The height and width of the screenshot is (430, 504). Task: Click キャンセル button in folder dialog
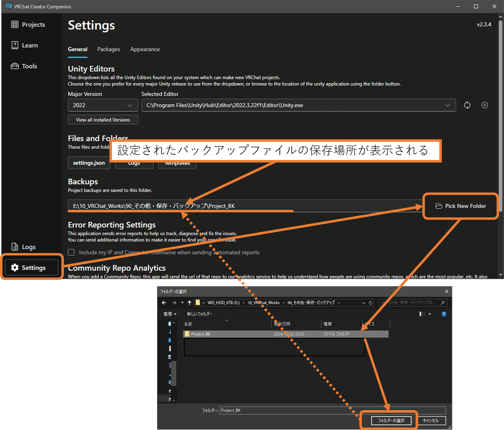(x=430, y=420)
